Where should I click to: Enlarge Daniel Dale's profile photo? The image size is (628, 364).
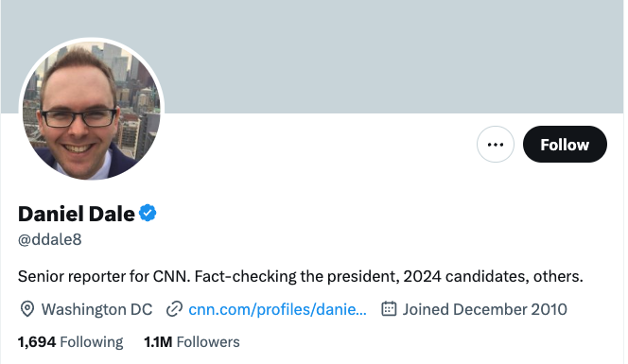(92, 110)
